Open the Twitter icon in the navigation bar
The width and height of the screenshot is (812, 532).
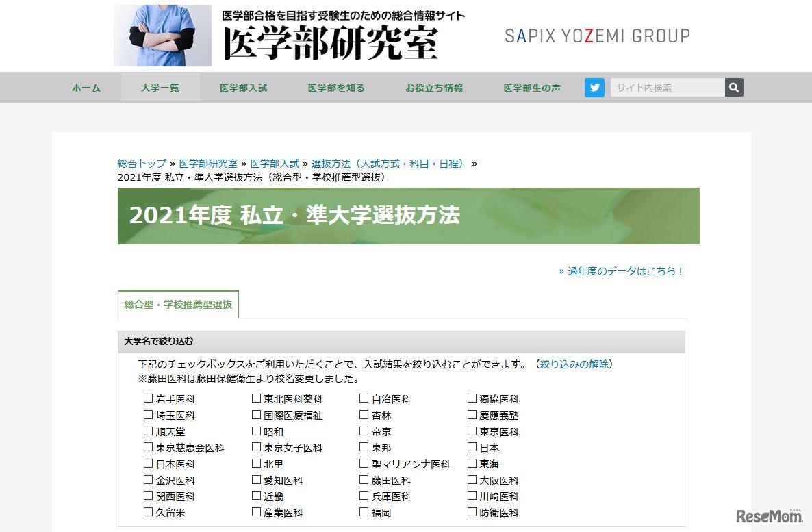click(x=594, y=87)
